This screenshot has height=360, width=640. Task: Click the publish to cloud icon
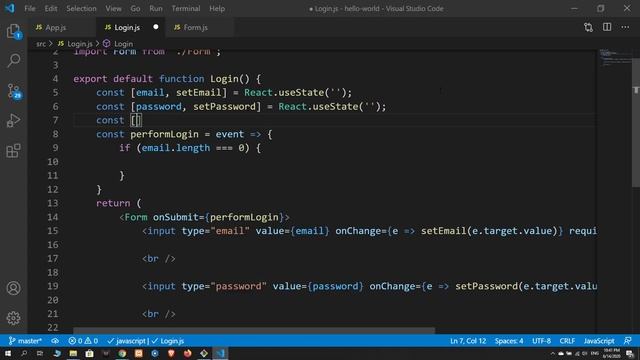(55, 341)
